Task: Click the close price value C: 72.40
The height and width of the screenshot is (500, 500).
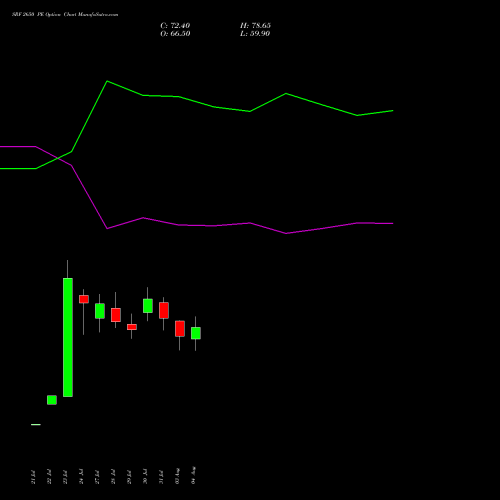Action: (175, 26)
